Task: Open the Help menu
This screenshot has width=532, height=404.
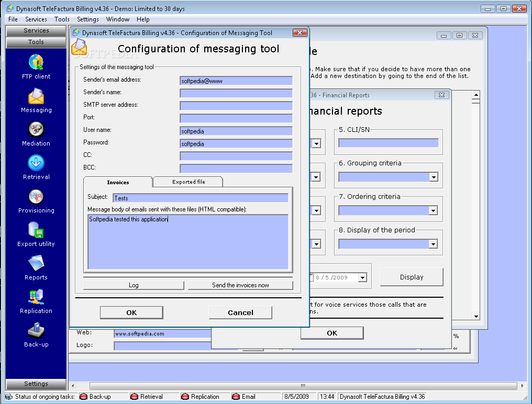Action: 143,19
